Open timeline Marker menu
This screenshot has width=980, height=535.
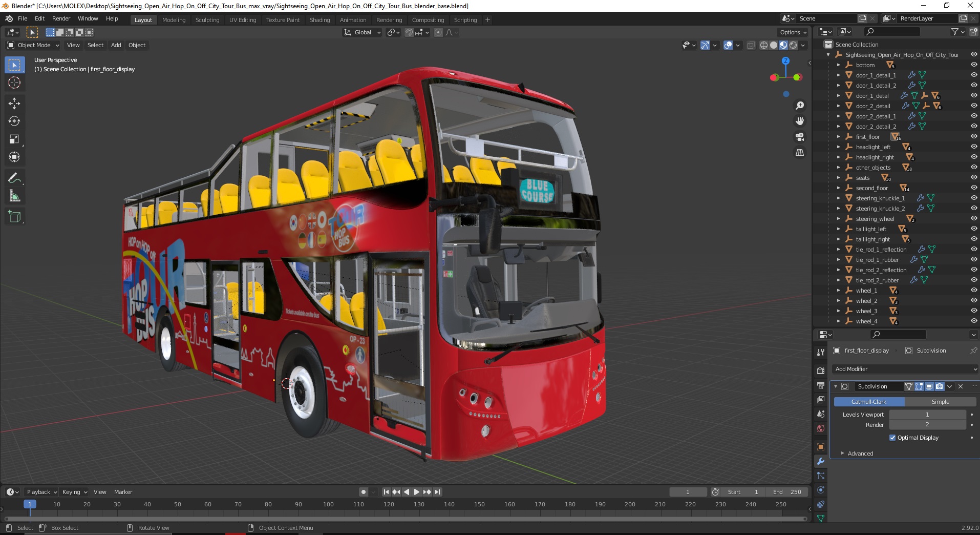[x=123, y=492]
